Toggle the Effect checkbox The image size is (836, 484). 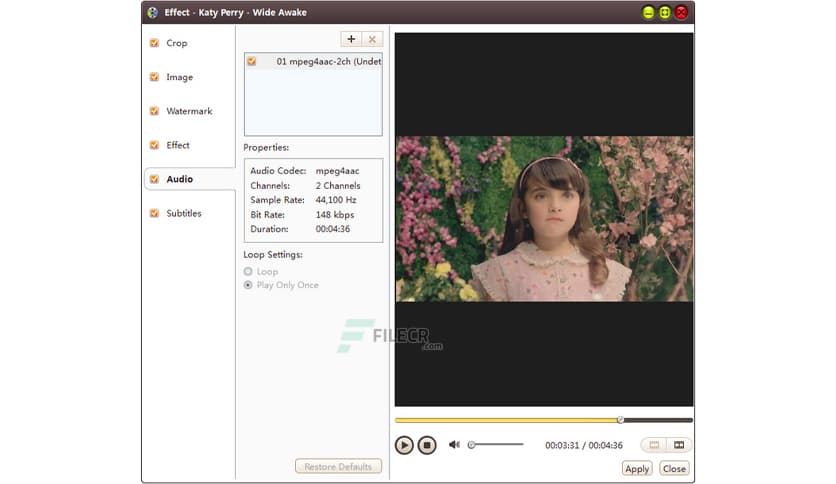(155, 146)
